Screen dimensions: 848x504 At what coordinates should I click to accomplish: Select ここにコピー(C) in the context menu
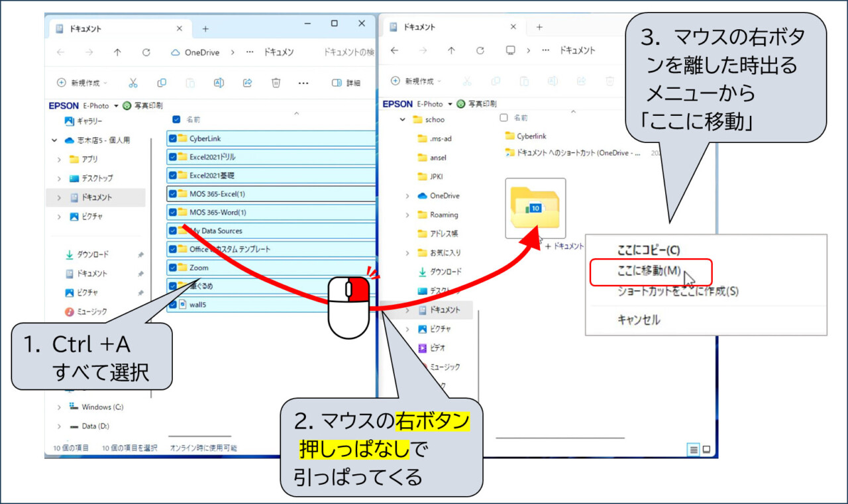click(x=648, y=250)
